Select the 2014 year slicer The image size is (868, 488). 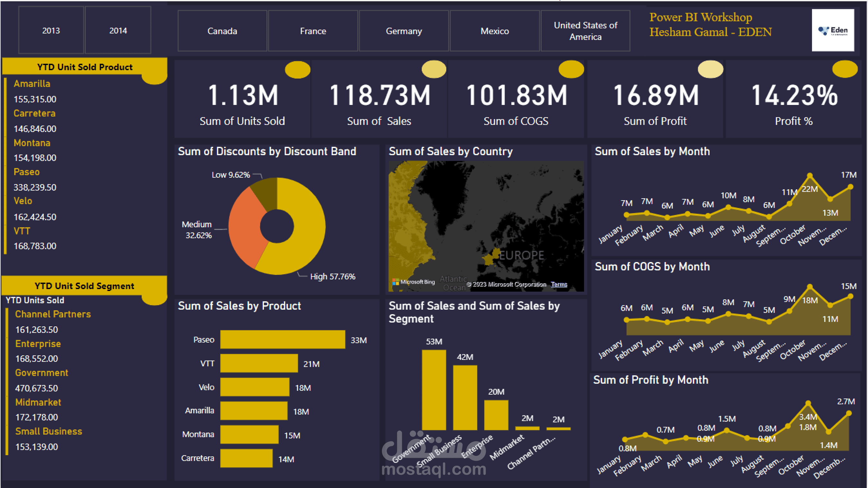click(118, 30)
